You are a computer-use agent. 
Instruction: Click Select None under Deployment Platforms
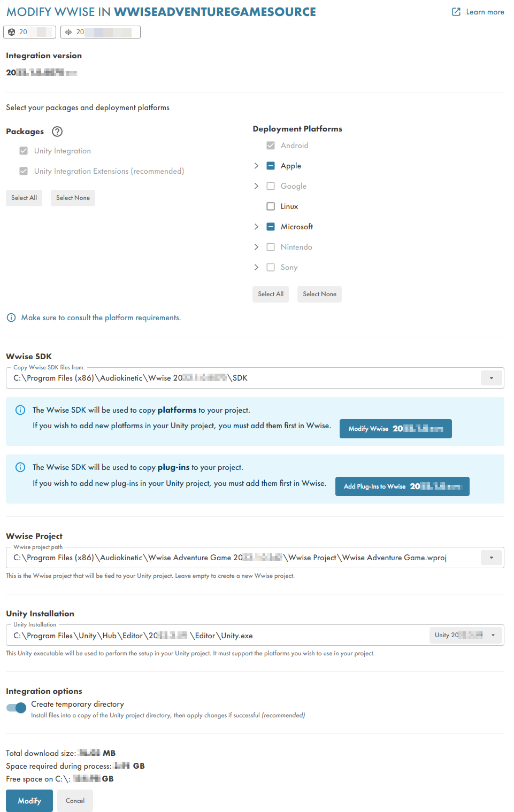(x=319, y=294)
